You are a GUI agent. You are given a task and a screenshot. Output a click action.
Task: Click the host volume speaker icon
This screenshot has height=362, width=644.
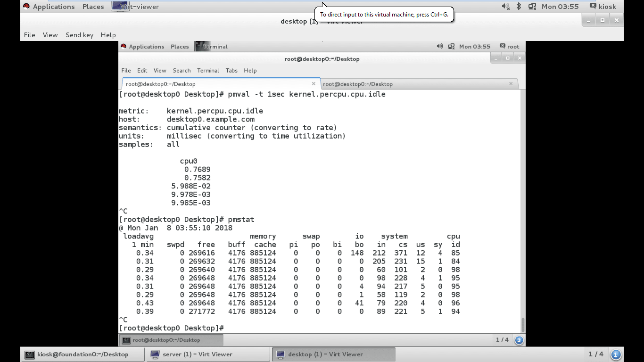pos(505,7)
